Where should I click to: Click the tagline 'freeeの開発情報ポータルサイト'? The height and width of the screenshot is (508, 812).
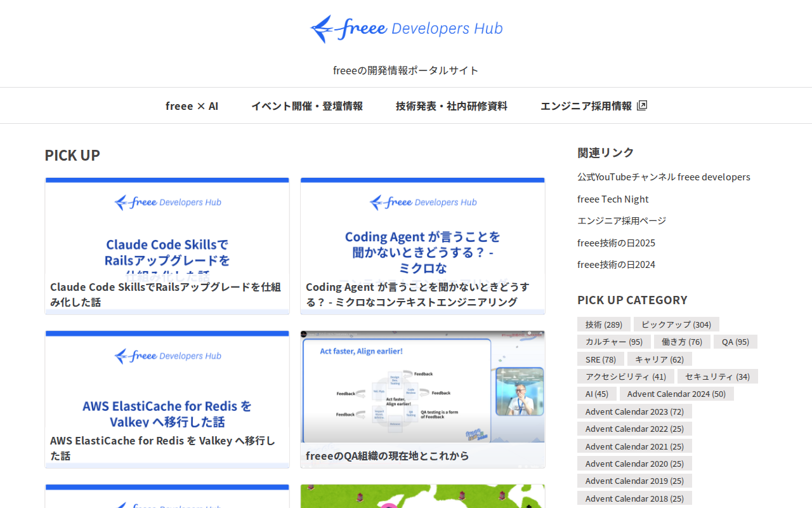coord(406,70)
